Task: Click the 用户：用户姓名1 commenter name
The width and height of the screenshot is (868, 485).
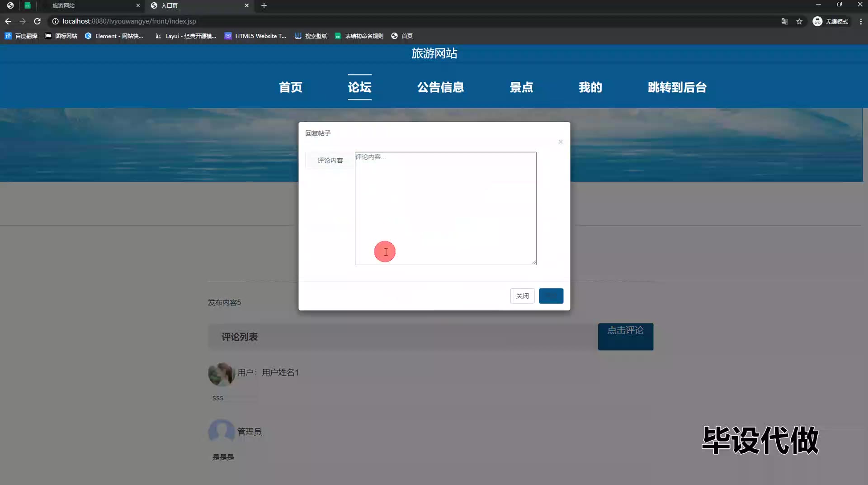Action: [268, 373]
